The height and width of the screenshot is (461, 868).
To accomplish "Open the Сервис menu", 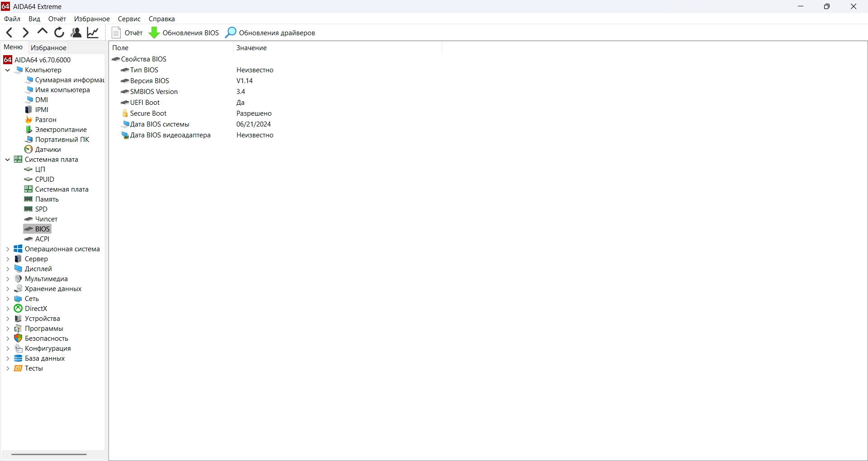I will (x=129, y=19).
